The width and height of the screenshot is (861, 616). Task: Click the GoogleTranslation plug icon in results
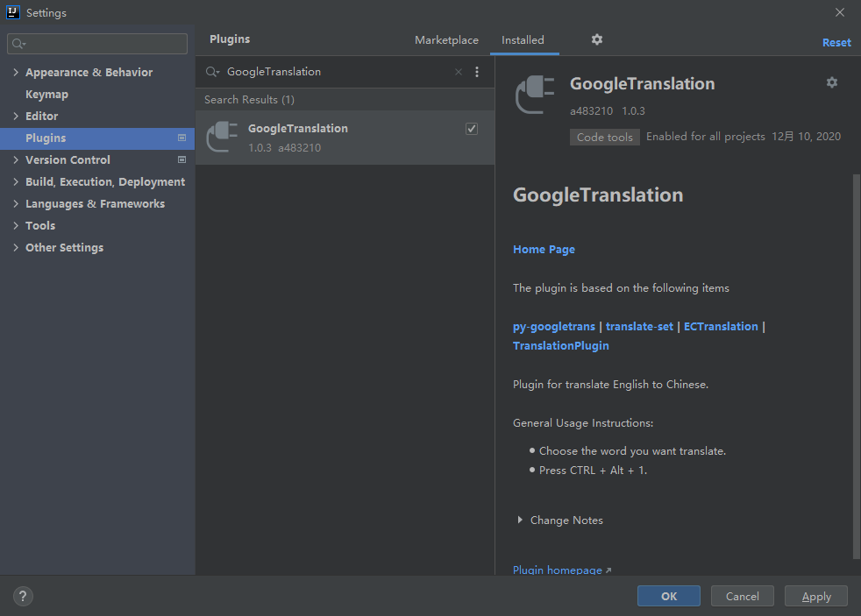(x=222, y=137)
